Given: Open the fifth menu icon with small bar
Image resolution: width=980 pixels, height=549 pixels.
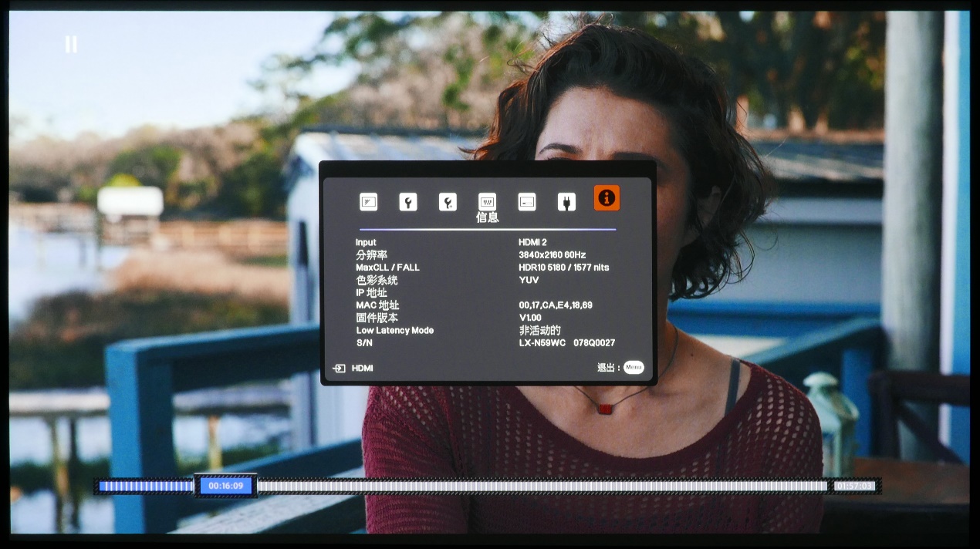Looking at the screenshot, I should point(526,202).
